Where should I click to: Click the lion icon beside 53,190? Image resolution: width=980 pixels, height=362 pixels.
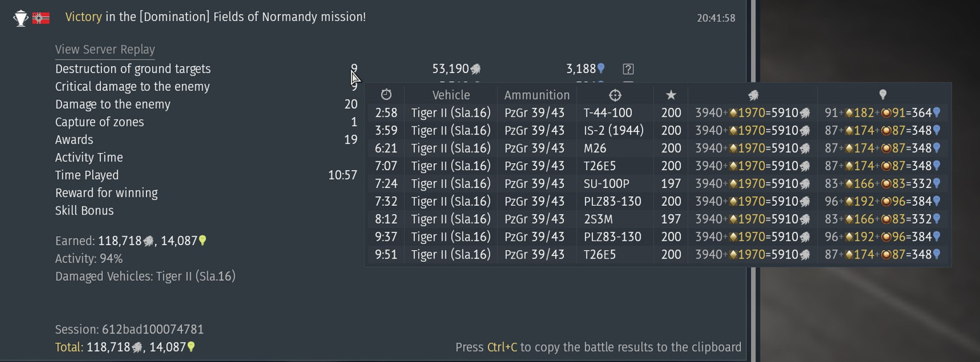click(x=475, y=69)
